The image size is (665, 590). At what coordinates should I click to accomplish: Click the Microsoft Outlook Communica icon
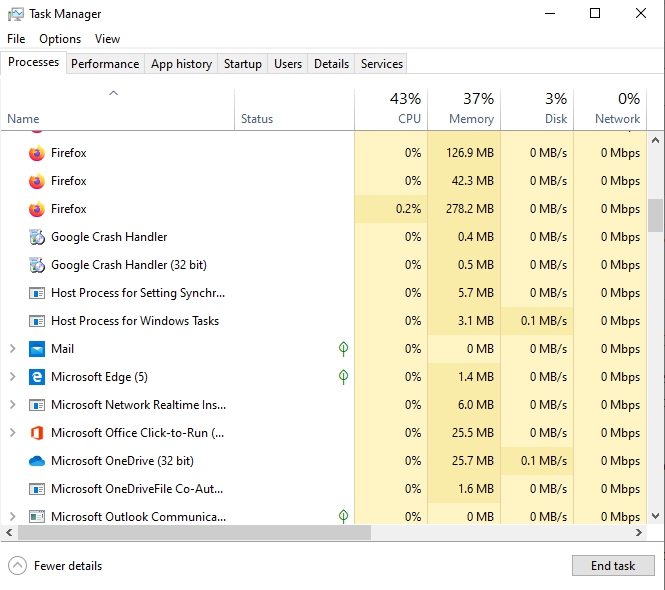tap(37, 517)
